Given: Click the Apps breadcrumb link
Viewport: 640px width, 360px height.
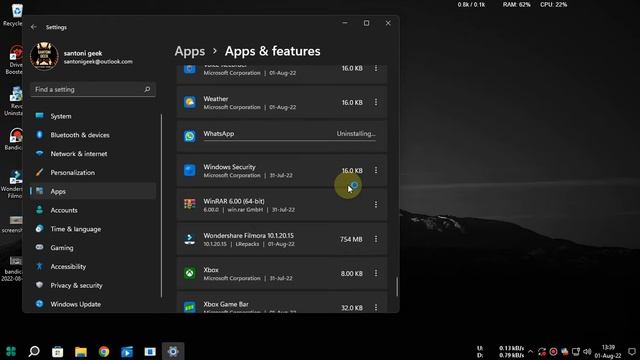Looking at the screenshot, I should [x=190, y=51].
